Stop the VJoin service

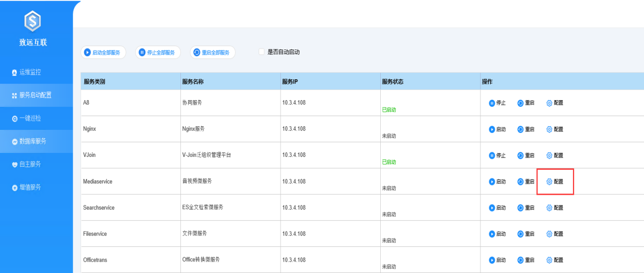coord(497,155)
